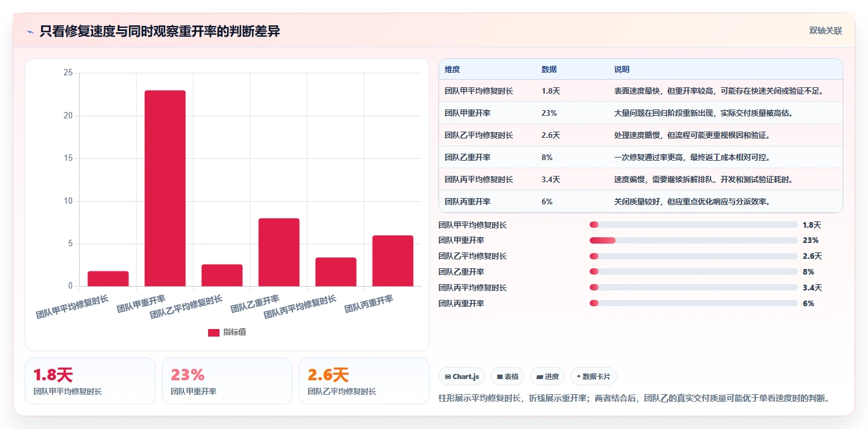Click table cell 团队甲重开率
The height and width of the screenshot is (429, 868).
click(468, 113)
